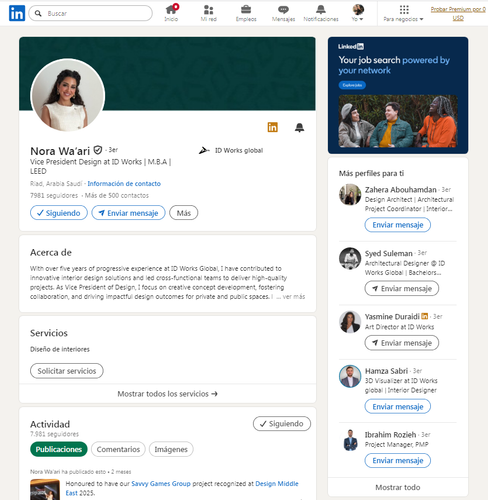Image resolution: width=488 pixels, height=500 pixels.
Task: Open Hamza Sabri's profile name
Action: 386,371
